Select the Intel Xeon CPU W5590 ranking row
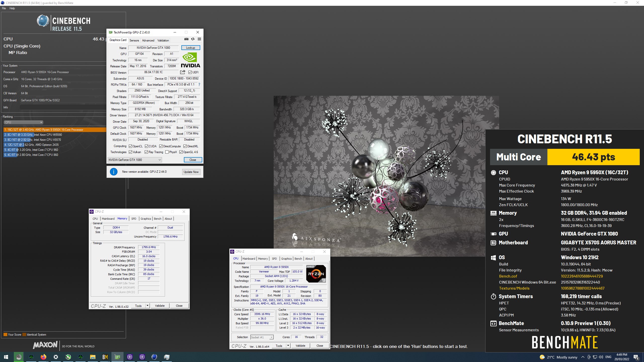The height and width of the screenshot is (362, 644). point(55,135)
